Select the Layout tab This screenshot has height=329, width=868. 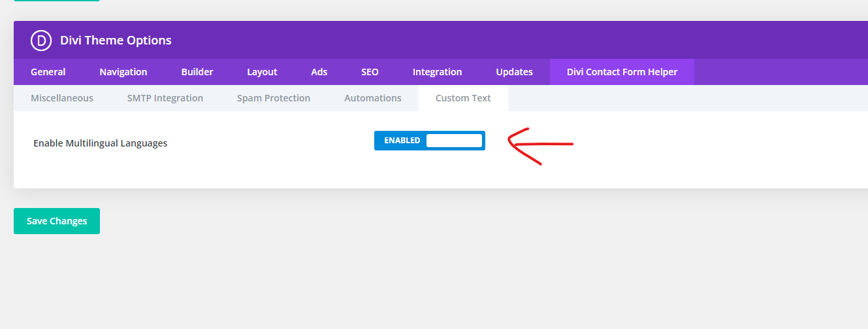click(x=263, y=72)
